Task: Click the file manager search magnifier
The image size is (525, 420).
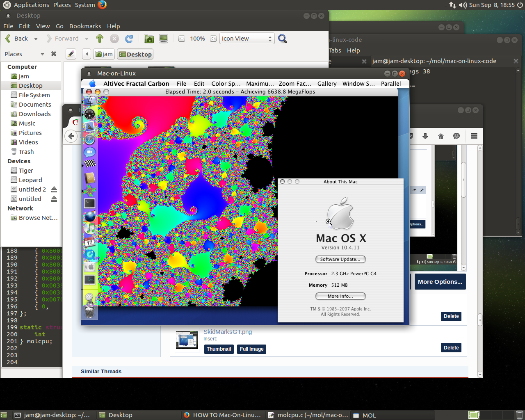Action: 282,39
